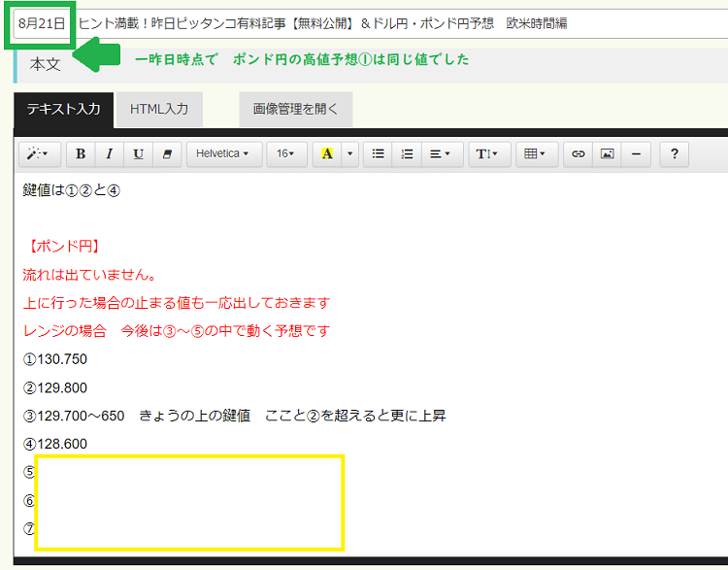Open the insert table dropdown
Image resolution: width=728 pixels, height=570 pixels.
(x=537, y=153)
